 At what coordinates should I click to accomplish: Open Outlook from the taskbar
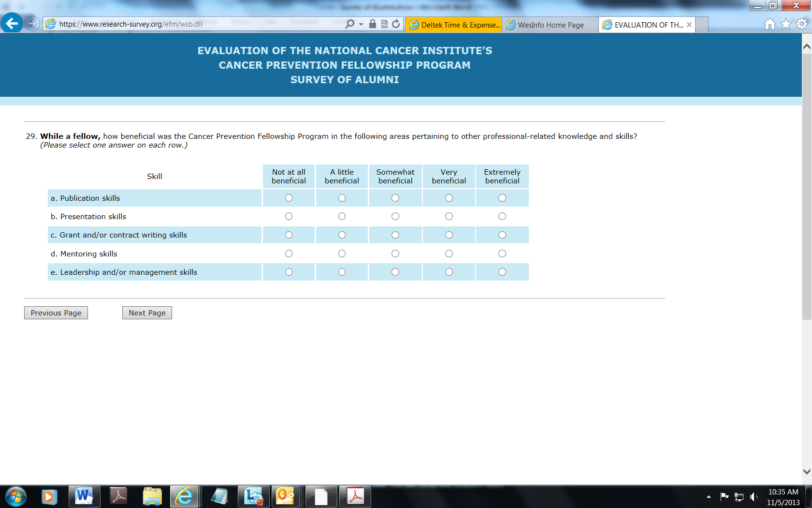pyautogui.click(x=285, y=496)
